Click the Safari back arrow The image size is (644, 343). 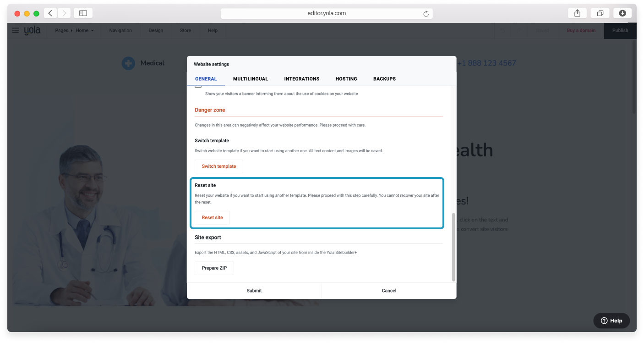(x=50, y=13)
